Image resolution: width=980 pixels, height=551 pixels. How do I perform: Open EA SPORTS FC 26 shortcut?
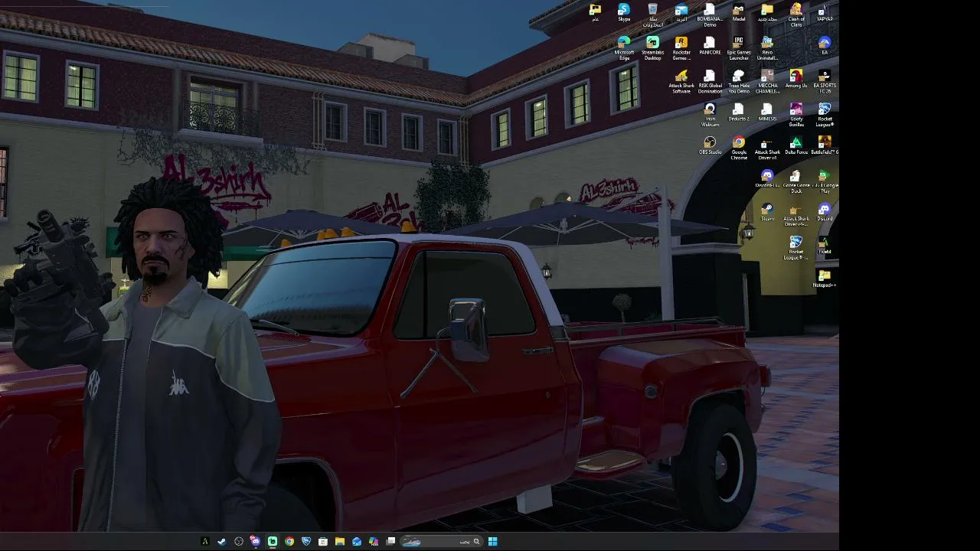pos(825,82)
